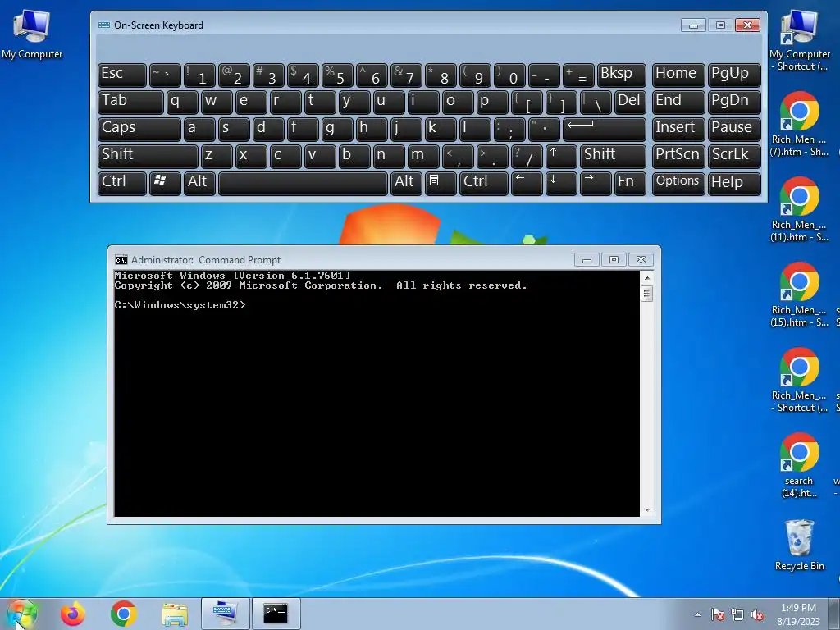Toggle the right Alt key
The height and width of the screenshot is (630, 840).
pyautogui.click(x=406, y=182)
